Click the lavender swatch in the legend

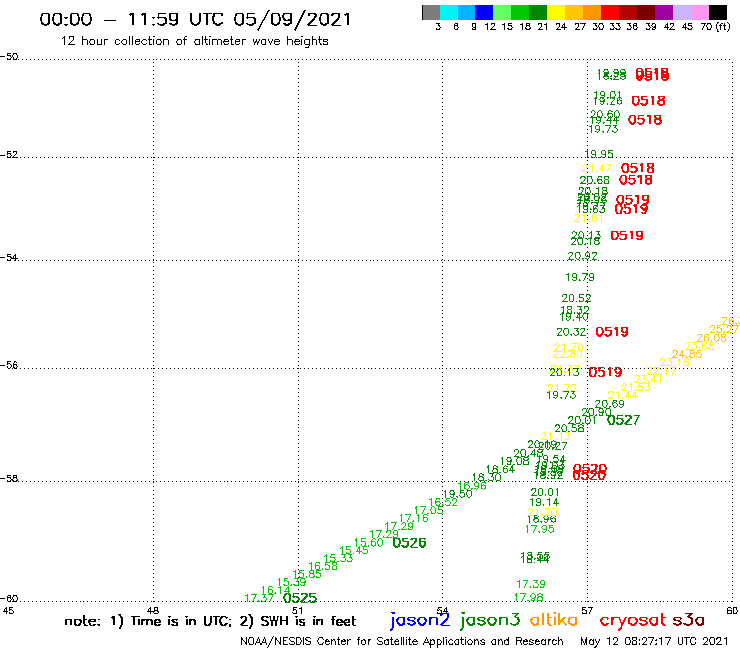681,12
